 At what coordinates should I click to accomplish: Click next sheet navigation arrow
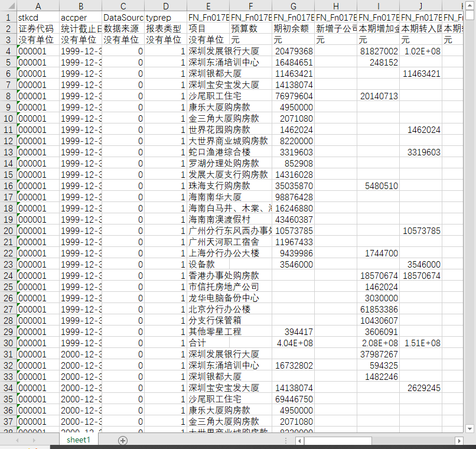tap(34, 440)
